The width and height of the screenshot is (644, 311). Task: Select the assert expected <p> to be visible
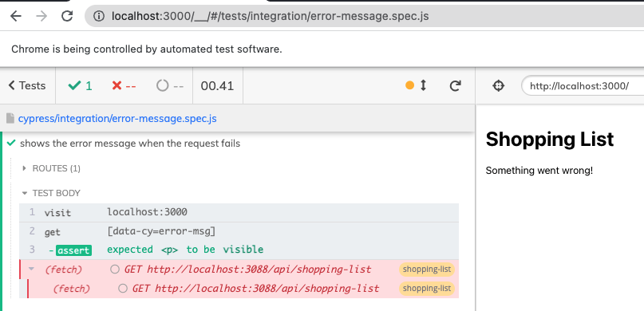pyautogui.click(x=239, y=250)
